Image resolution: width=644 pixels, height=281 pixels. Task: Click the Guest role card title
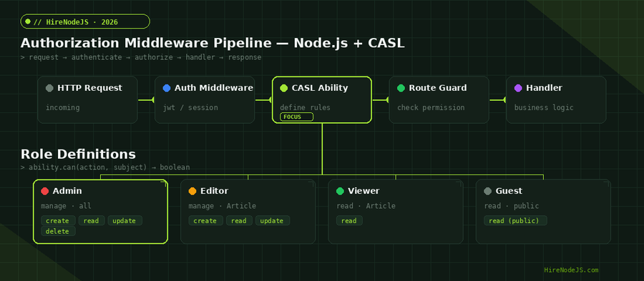point(509,191)
